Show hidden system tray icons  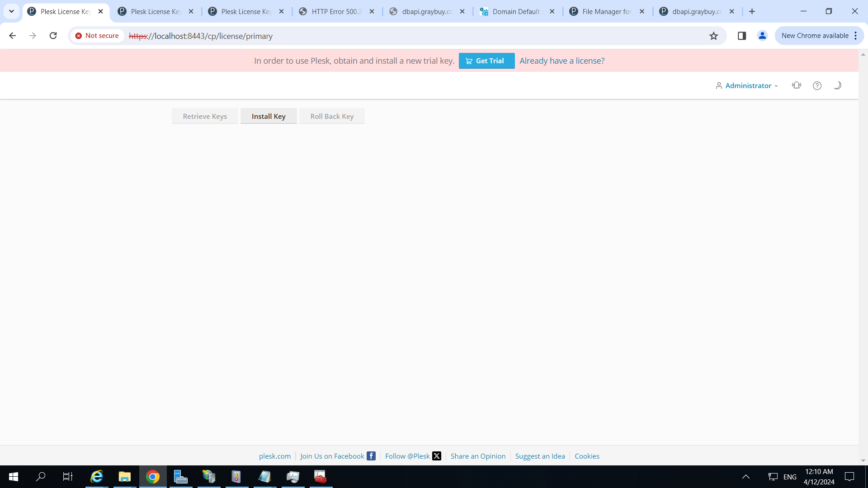click(746, 477)
